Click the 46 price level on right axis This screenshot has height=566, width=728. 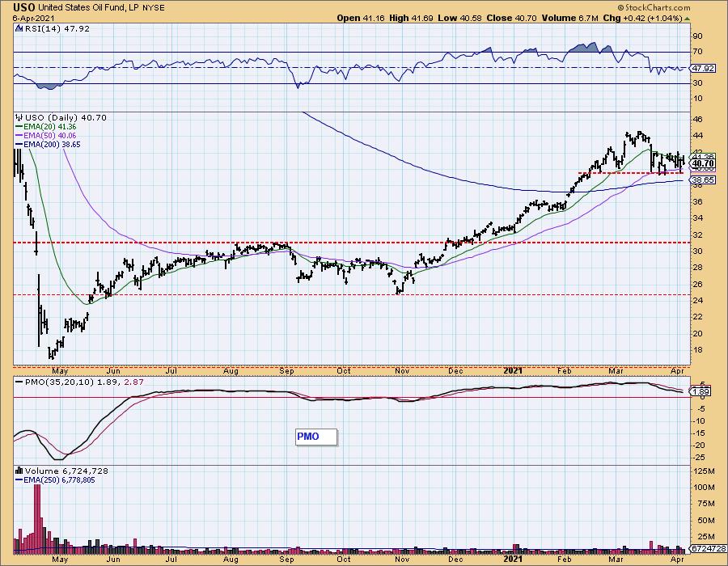[x=697, y=119]
